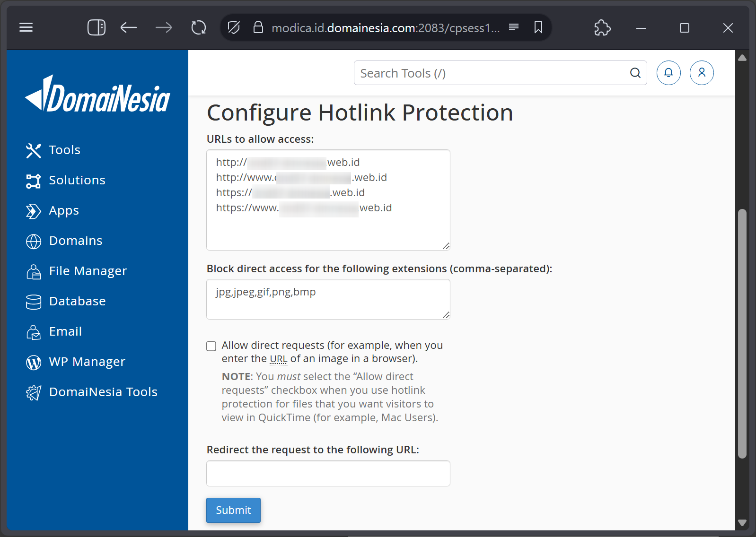Click the extensions textarea resize handle
The width and height of the screenshot is (756, 537).
tap(446, 315)
